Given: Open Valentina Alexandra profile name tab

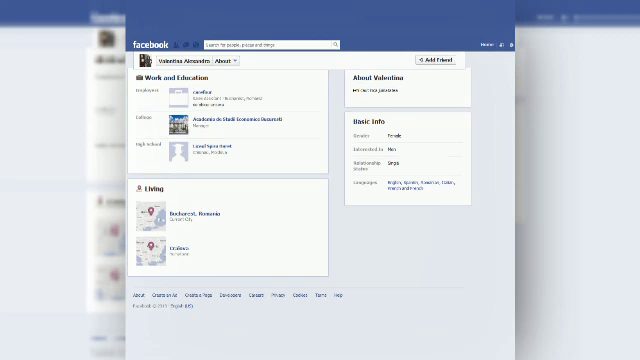Looking at the screenshot, I should pos(184,61).
